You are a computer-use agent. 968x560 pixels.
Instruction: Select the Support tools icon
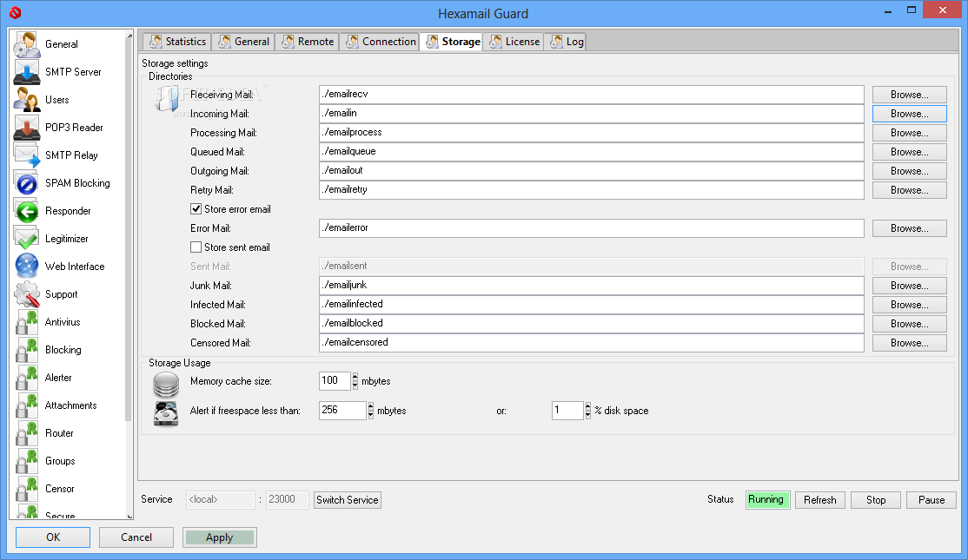[x=27, y=294]
